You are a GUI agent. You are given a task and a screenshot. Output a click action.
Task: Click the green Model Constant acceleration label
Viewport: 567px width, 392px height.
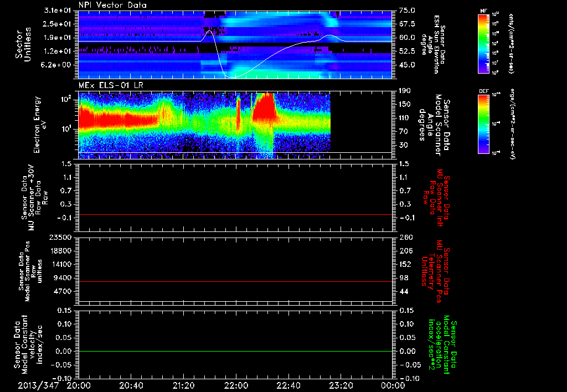[442, 344]
